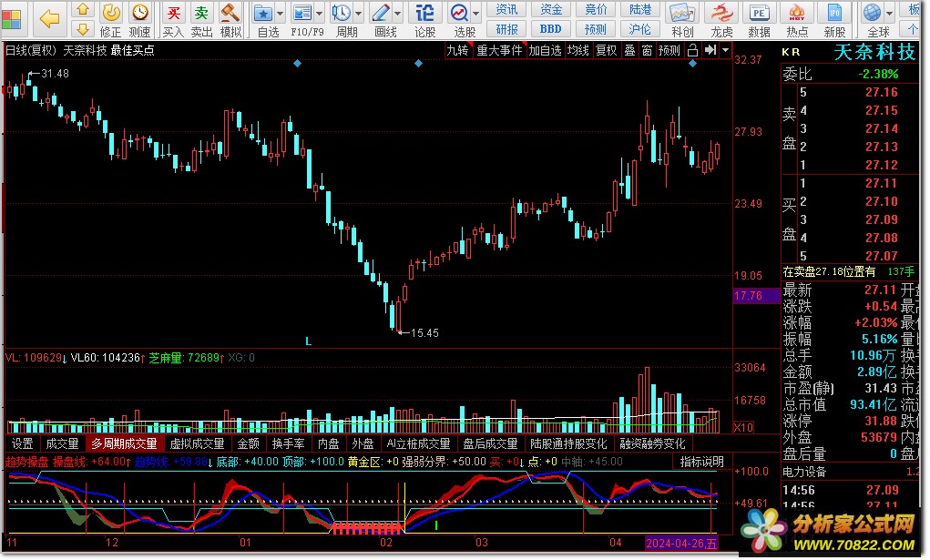Click the 研报 toolbar button
Viewport: 930px width, 560px height.
[x=506, y=29]
